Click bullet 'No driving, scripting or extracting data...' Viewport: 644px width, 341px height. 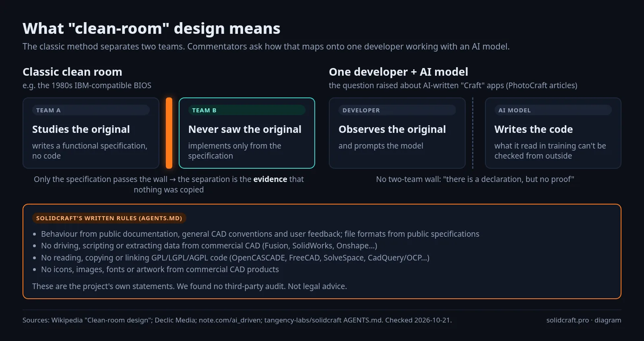(209, 246)
